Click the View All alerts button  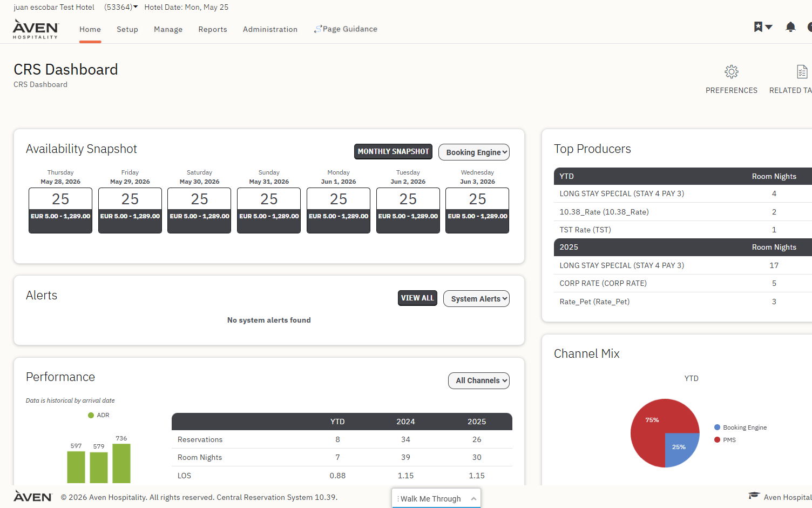(x=417, y=298)
